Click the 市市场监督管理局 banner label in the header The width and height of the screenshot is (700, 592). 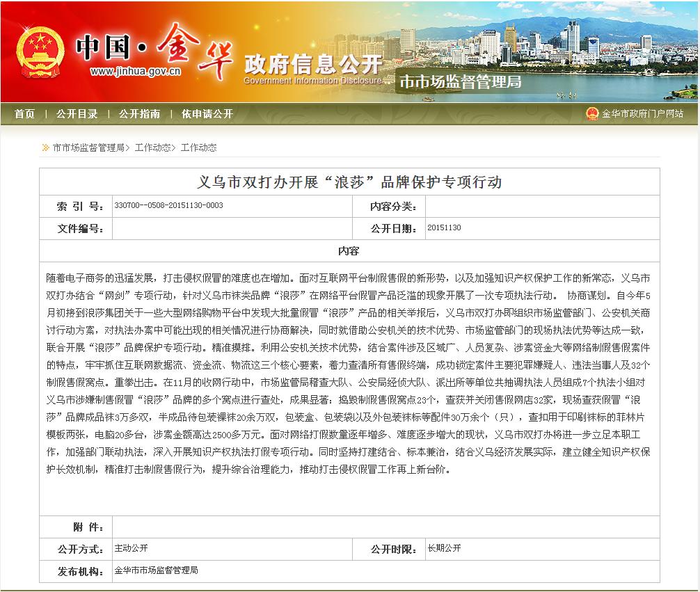pyautogui.click(x=460, y=82)
